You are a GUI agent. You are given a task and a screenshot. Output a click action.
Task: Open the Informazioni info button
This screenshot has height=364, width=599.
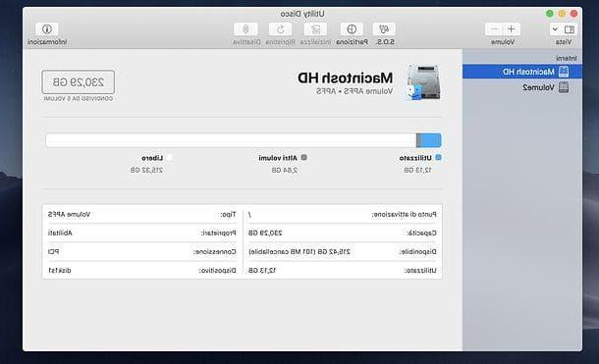[47, 29]
